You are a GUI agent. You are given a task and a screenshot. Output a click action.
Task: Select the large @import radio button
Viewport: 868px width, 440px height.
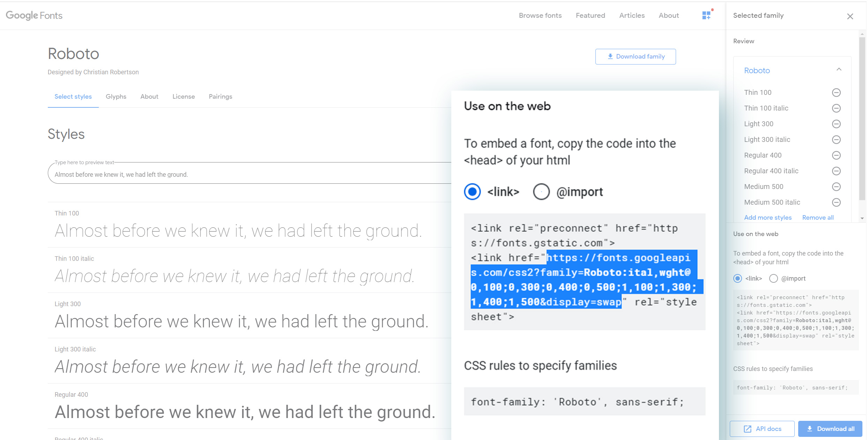click(541, 192)
